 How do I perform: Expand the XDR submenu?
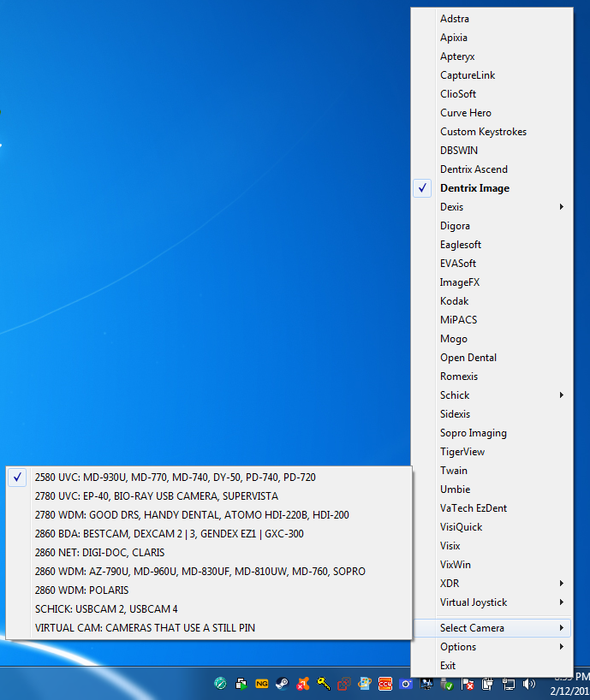pos(492,584)
